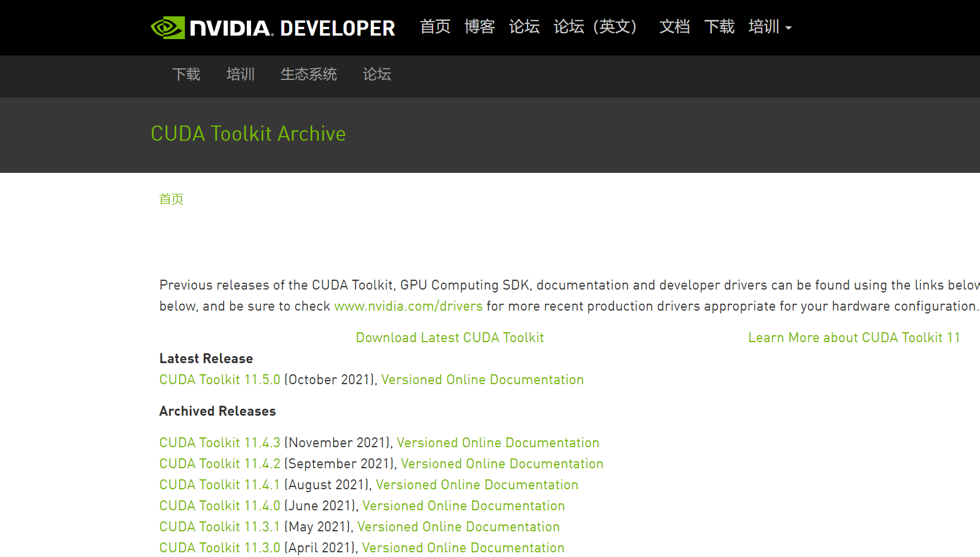Expand the 培训 dropdown in the top bar
The width and height of the screenshot is (980, 557).
(770, 27)
